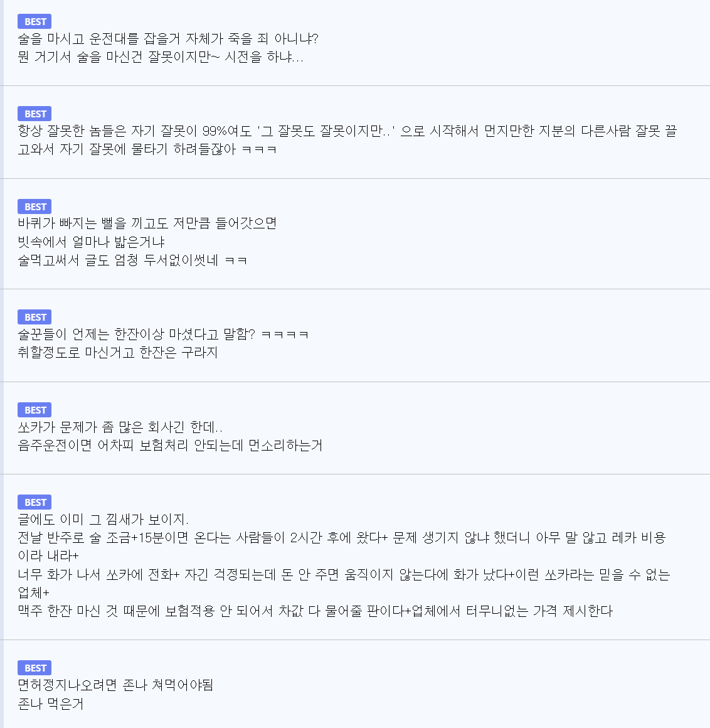Click BEST badge above '술꾼들이 언제는' comment
This screenshot has width=710, height=728.
click(34, 318)
